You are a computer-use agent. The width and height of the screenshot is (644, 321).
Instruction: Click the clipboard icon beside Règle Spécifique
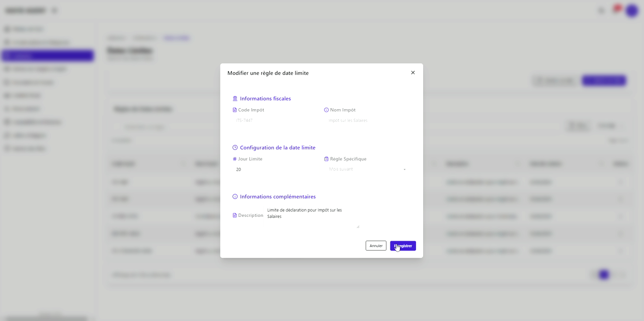point(326,159)
